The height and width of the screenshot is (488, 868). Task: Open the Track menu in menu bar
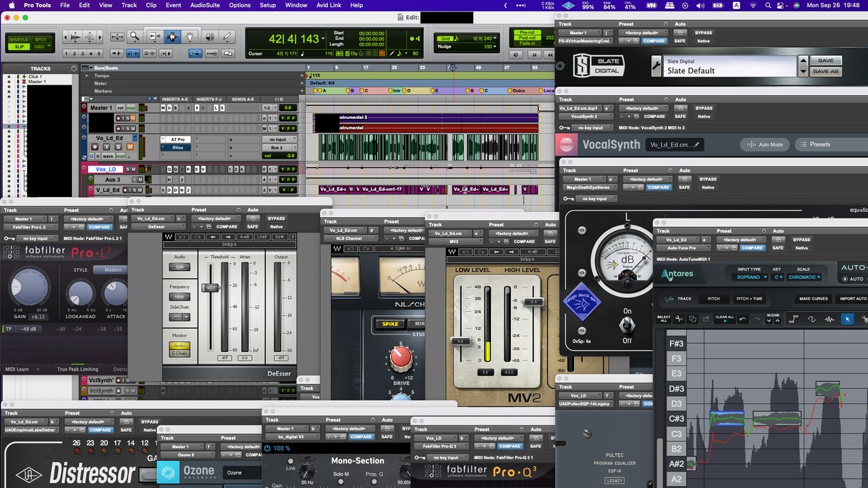coord(129,5)
